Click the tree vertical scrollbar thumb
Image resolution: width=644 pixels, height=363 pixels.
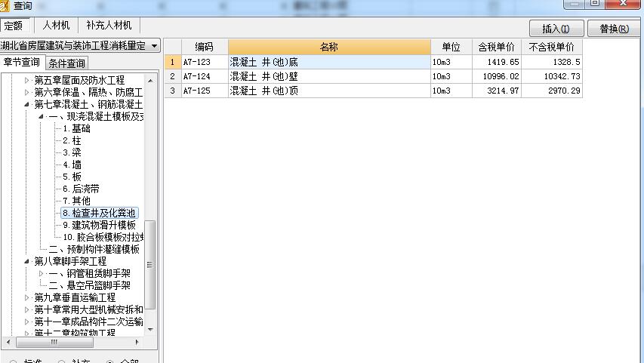tap(150, 265)
